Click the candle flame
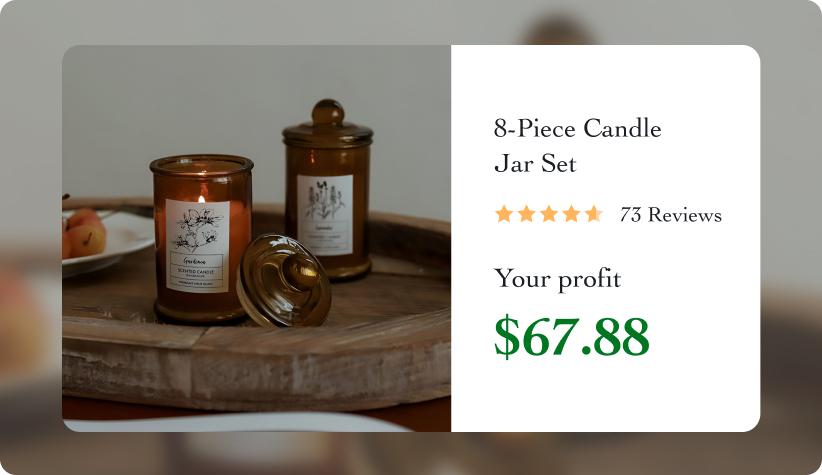This screenshot has width=822, height=475. (x=201, y=199)
